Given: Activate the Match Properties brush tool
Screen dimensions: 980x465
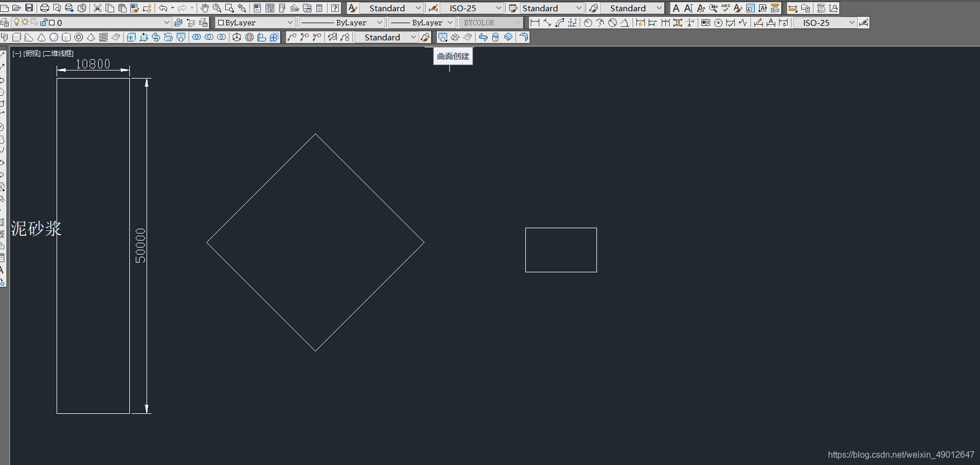Looking at the screenshot, I should click(135, 8).
